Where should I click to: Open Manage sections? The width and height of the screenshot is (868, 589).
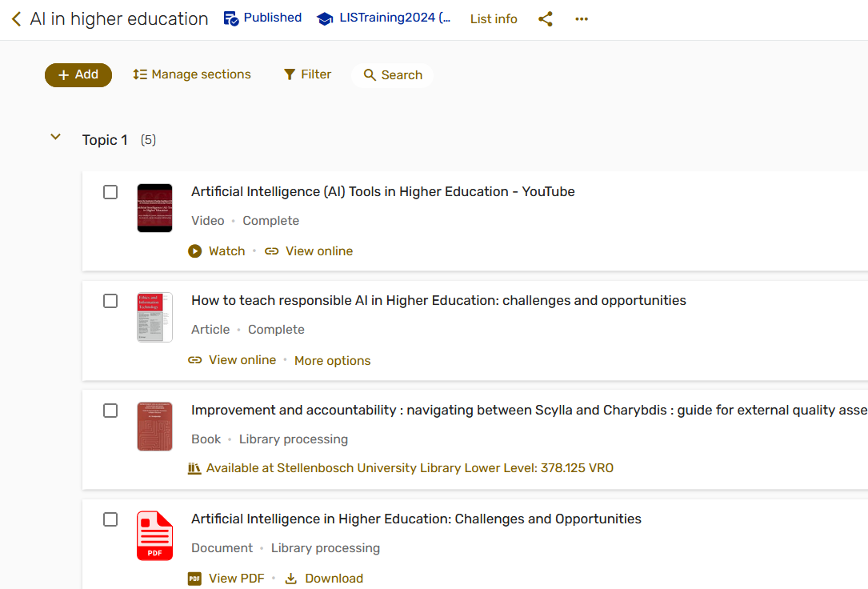point(192,74)
